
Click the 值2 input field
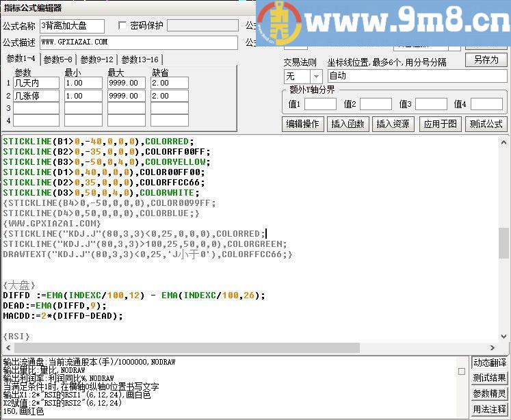coord(376,104)
